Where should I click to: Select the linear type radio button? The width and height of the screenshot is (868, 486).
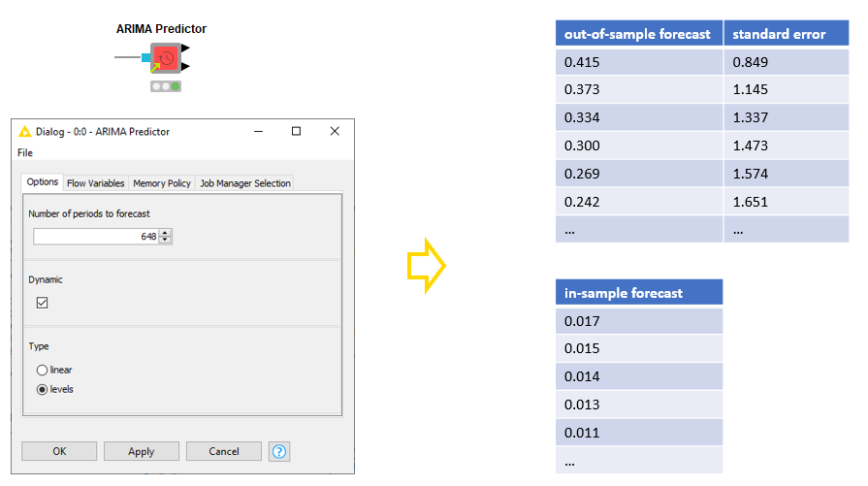coord(42,370)
